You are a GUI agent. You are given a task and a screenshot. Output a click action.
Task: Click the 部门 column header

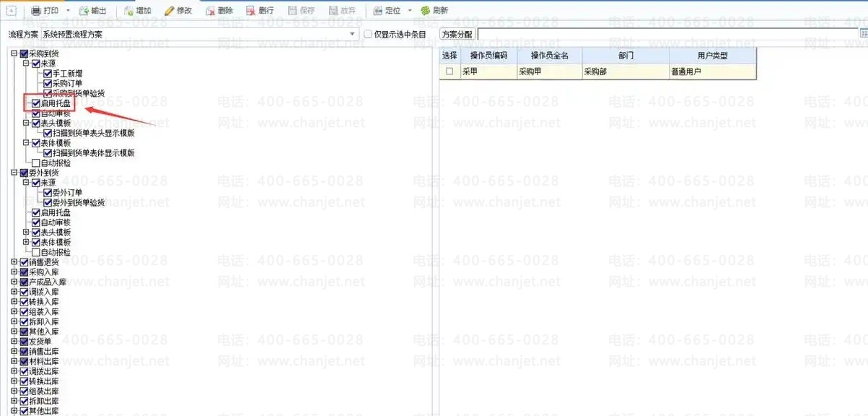626,55
